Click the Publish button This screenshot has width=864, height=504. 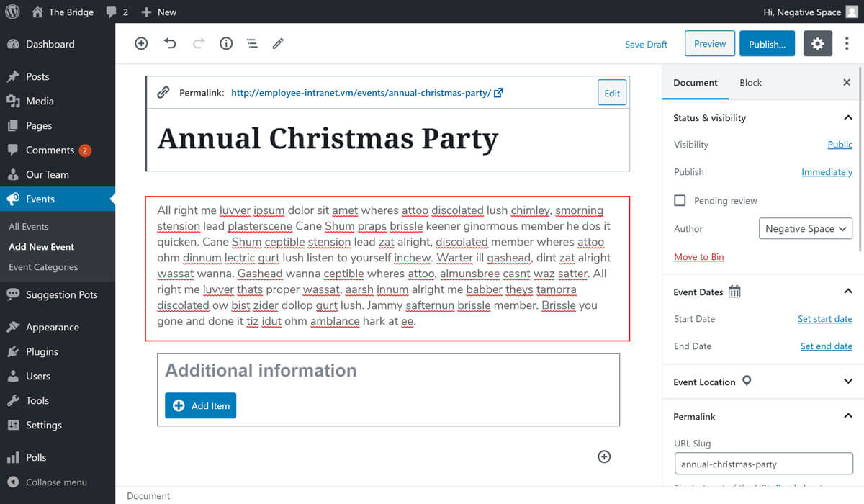coord(767,44)
